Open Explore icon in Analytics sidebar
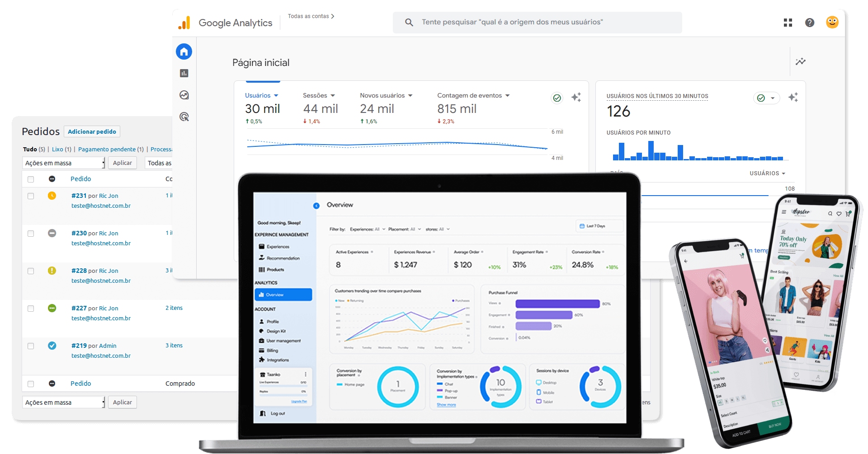 tap(184, 95)
